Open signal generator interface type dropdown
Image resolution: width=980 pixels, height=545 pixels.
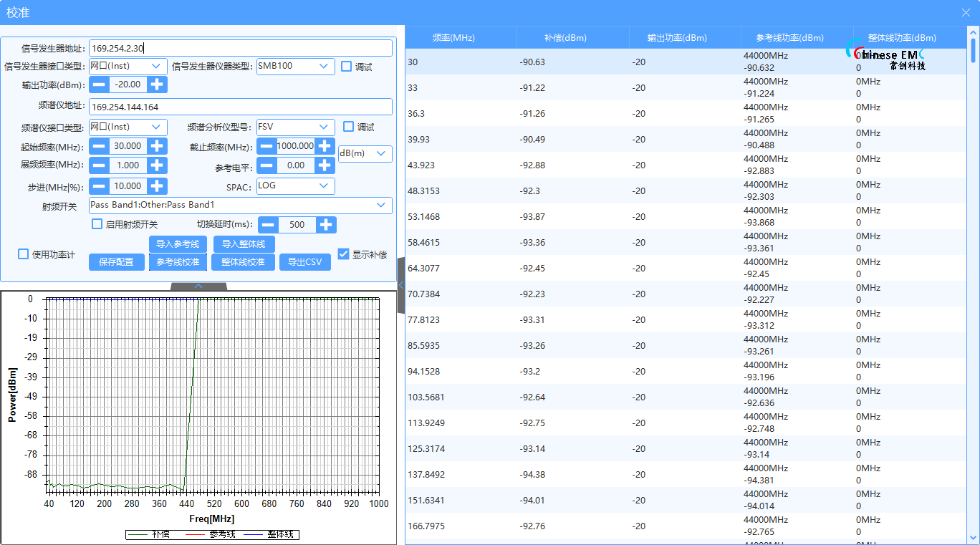(x=128, y=67)
